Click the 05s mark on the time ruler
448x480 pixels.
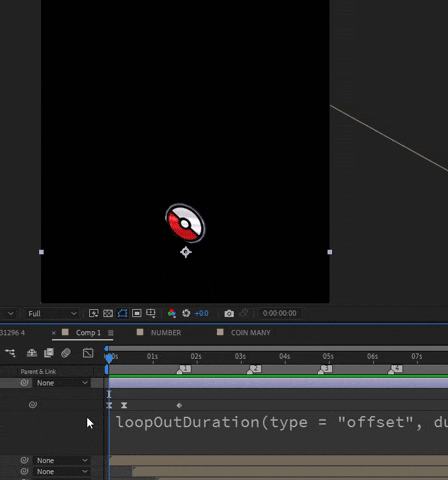328,357
